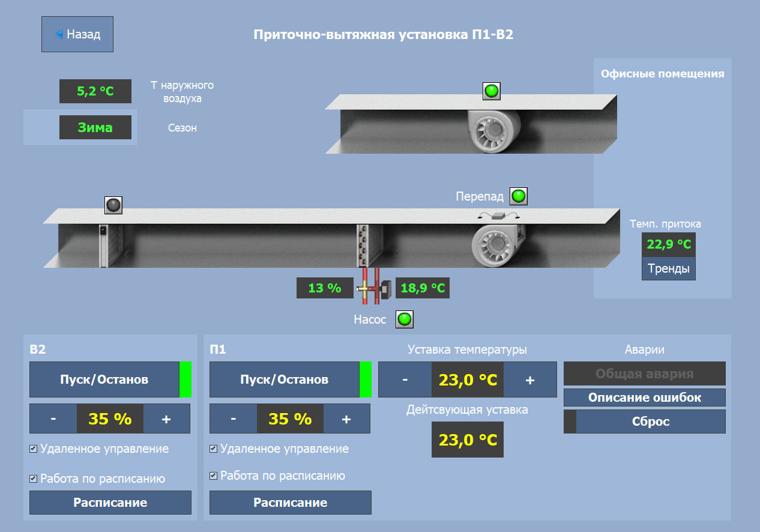The width and height of the screenshot is (760, 532).
Task: Increase В2 fan speed with plus
Action: click(166, 419)
